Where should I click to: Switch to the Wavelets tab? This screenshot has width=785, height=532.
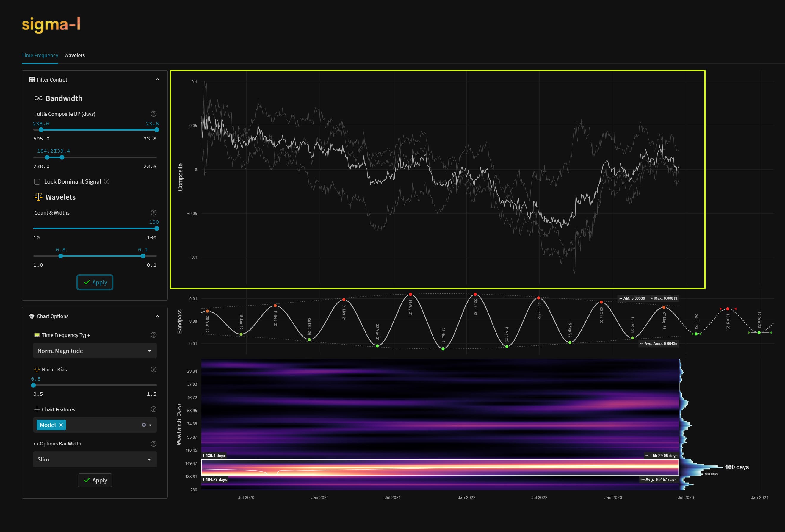click(x=74, y=55)
